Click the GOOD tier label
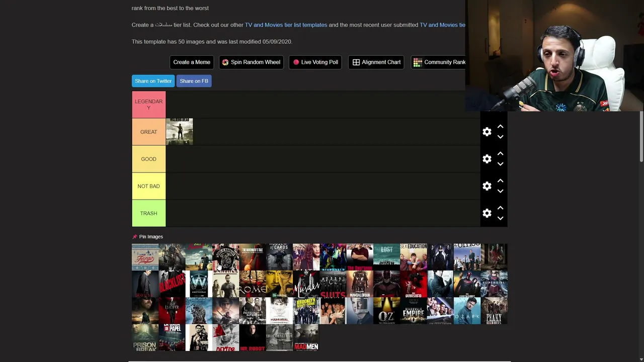644x362 pixels. coord(149,159)
